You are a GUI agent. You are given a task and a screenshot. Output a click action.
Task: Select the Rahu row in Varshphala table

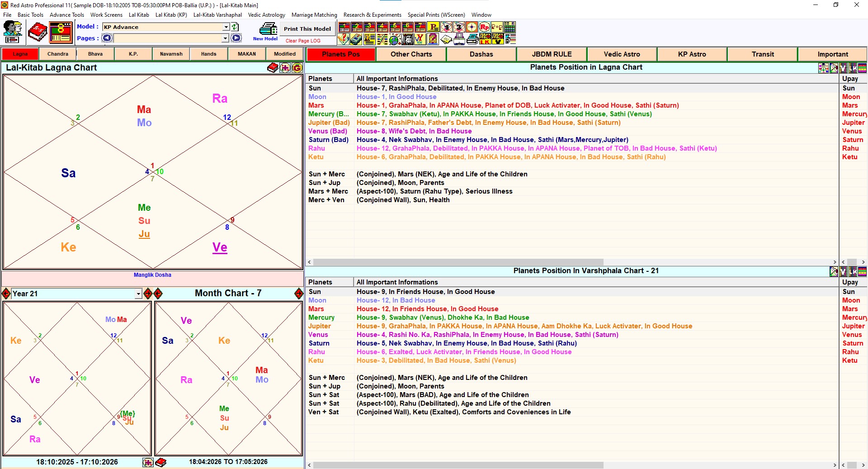(572, 352)
